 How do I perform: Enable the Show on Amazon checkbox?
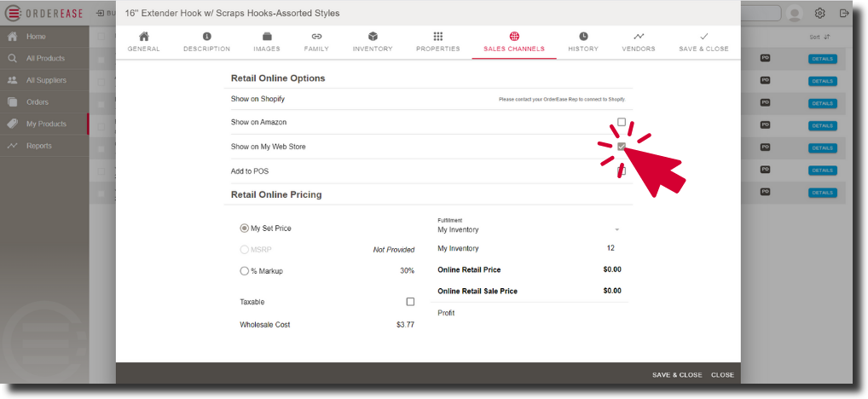tap(621, 122)
